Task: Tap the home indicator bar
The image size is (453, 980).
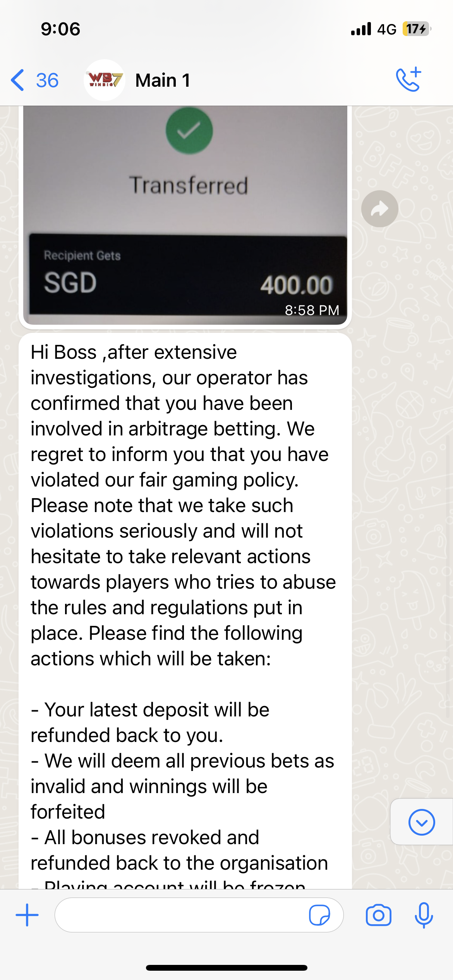Action: [226, 968]
